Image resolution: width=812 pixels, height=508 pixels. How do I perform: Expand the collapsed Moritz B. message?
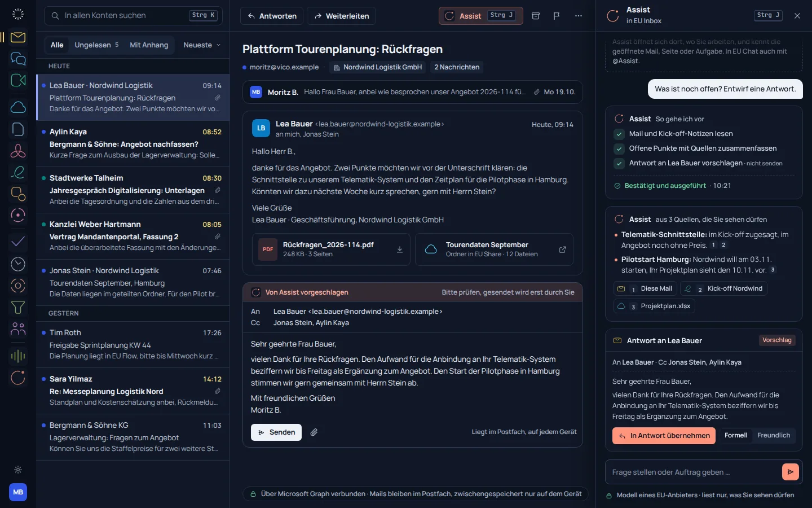[412, 92]
